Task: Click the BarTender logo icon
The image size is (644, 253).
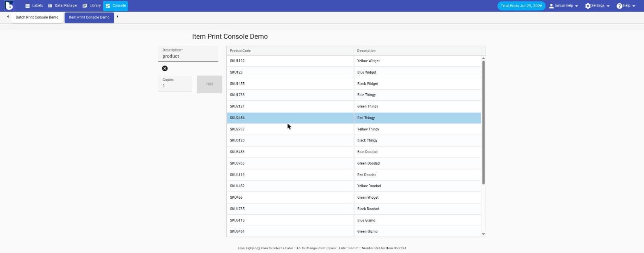Action: pyautogui.click(x=9, y=6)
